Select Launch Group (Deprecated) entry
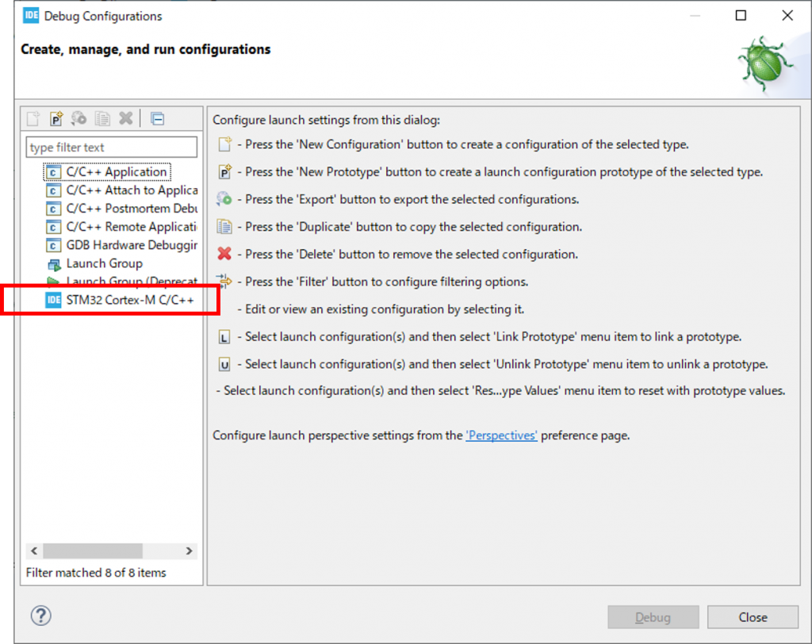This screenshot has width=812, height=644. coord(132,281)
